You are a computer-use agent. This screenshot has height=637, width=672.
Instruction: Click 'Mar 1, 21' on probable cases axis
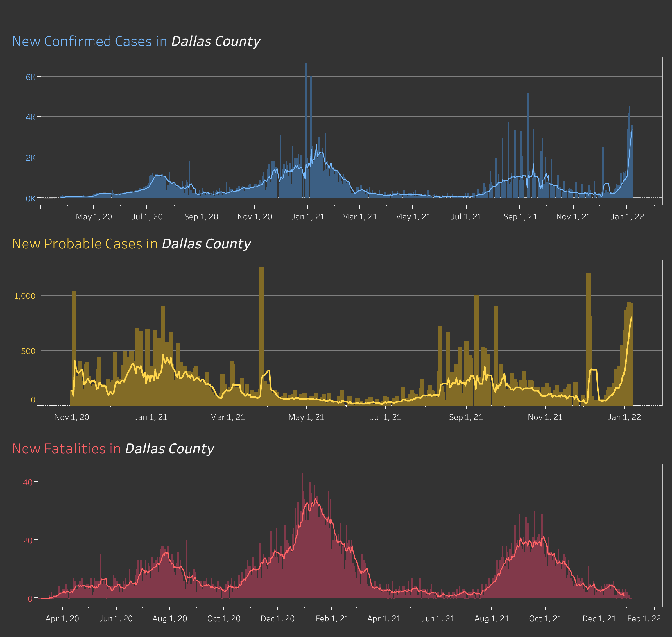click(227, 417)
